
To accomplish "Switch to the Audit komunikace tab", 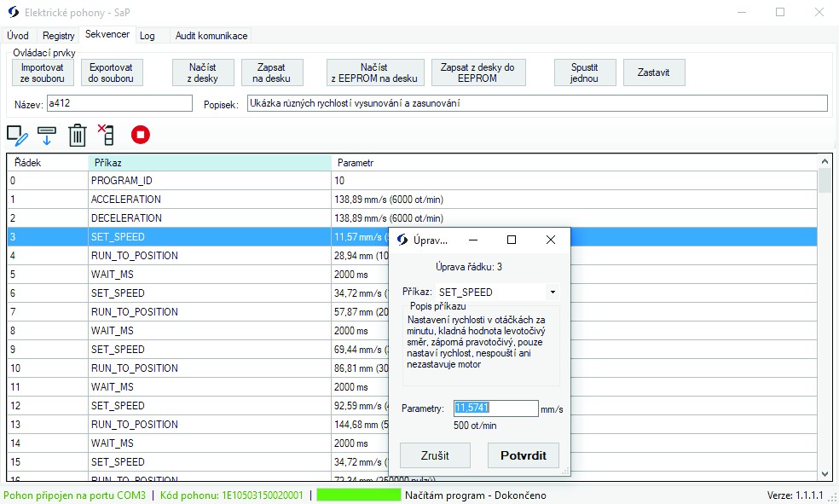I will (210, 35).
